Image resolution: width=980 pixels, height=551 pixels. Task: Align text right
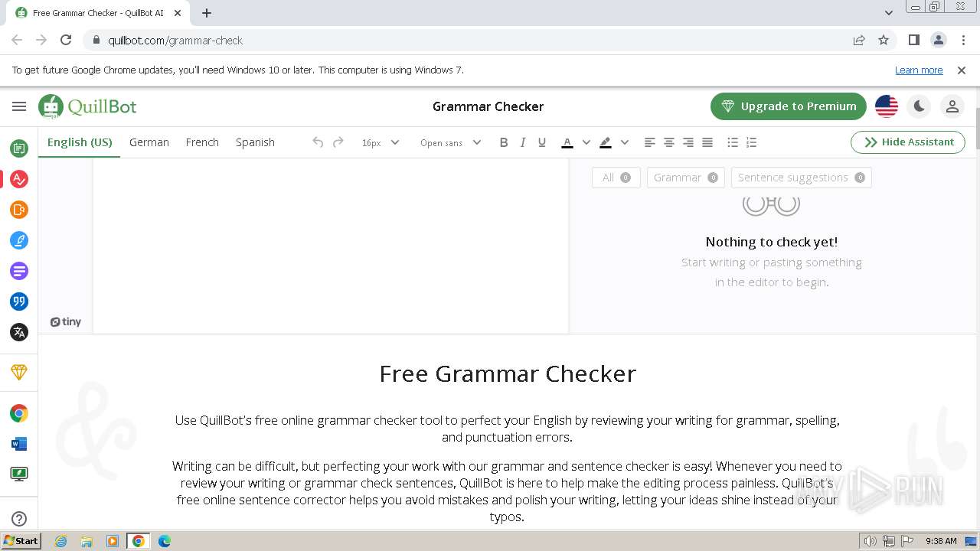click(688, 142)
